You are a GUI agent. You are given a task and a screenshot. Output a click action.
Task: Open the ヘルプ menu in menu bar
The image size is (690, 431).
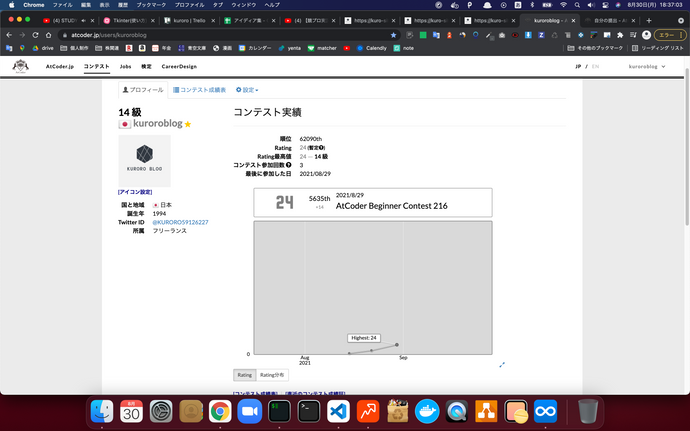coord(272,5)
